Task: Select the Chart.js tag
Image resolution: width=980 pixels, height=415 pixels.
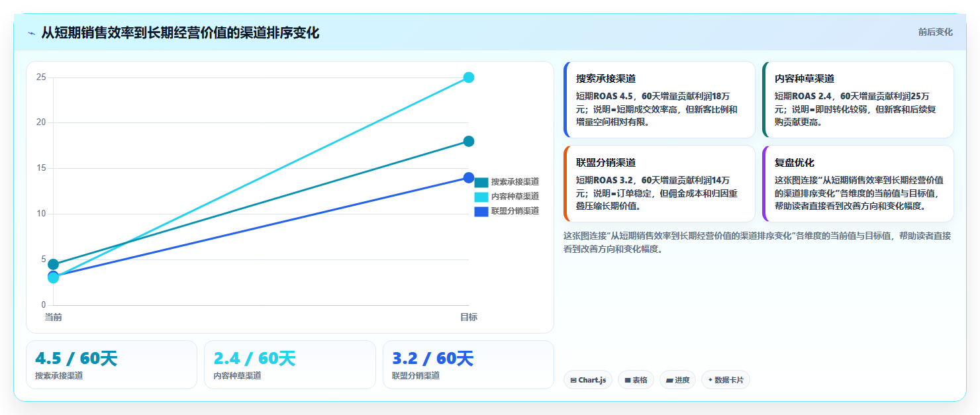Action: tap(588, 380)
